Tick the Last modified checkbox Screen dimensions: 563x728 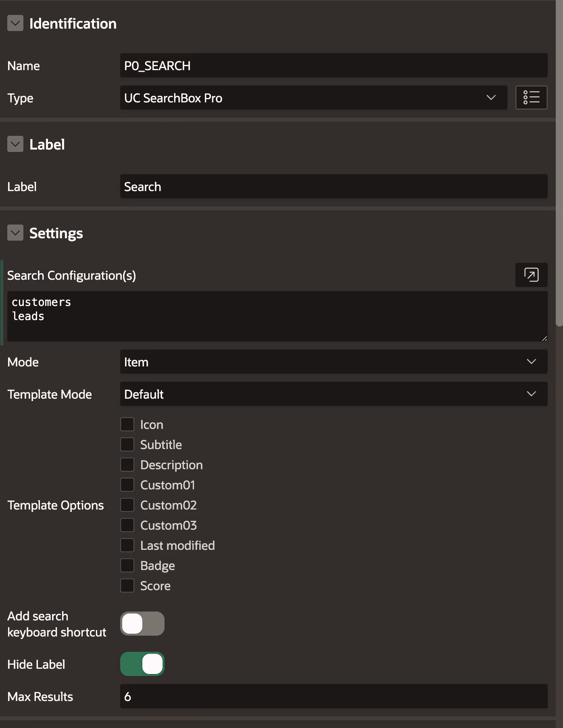tap(127, 545)
